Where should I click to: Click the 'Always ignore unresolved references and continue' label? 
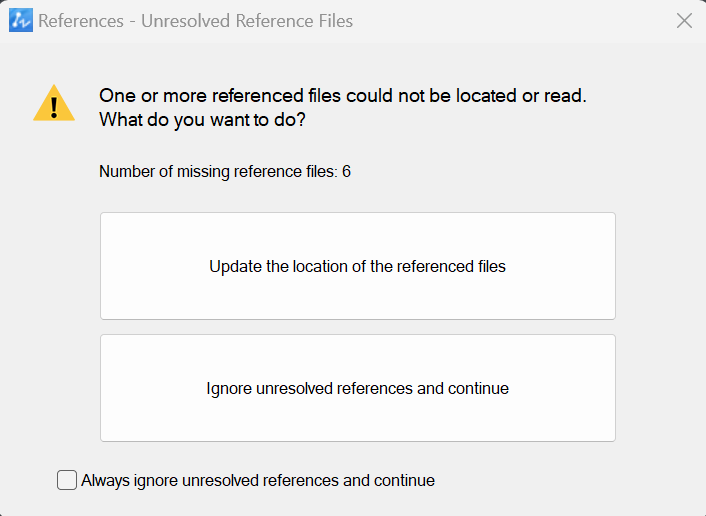[258, 480]
